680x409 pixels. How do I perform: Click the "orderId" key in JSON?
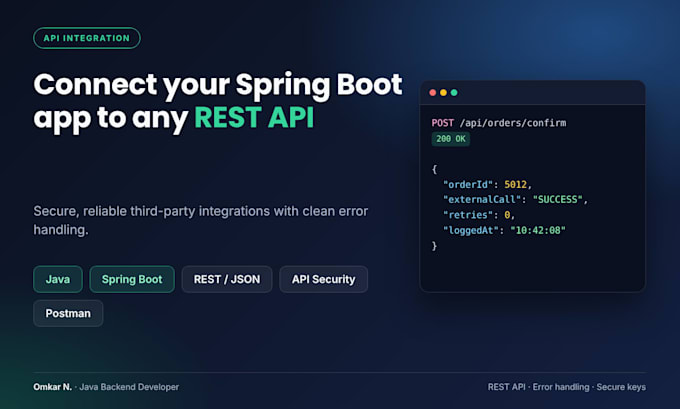click(x=468, y=184)
